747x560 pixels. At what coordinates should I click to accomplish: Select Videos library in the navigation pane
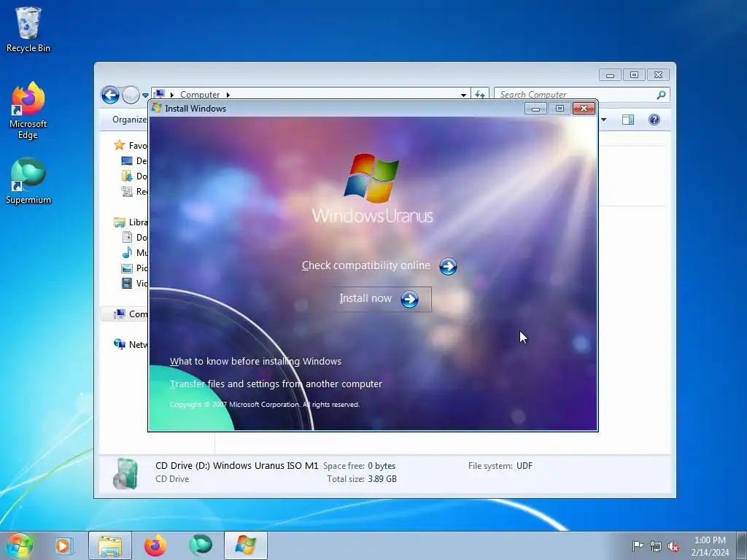click(134, 284)
